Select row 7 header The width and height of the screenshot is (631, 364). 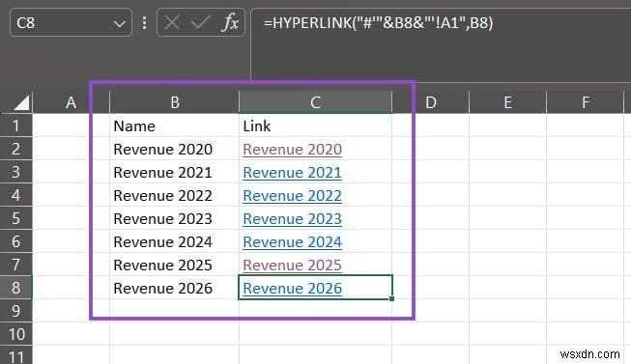coord(15,265)
